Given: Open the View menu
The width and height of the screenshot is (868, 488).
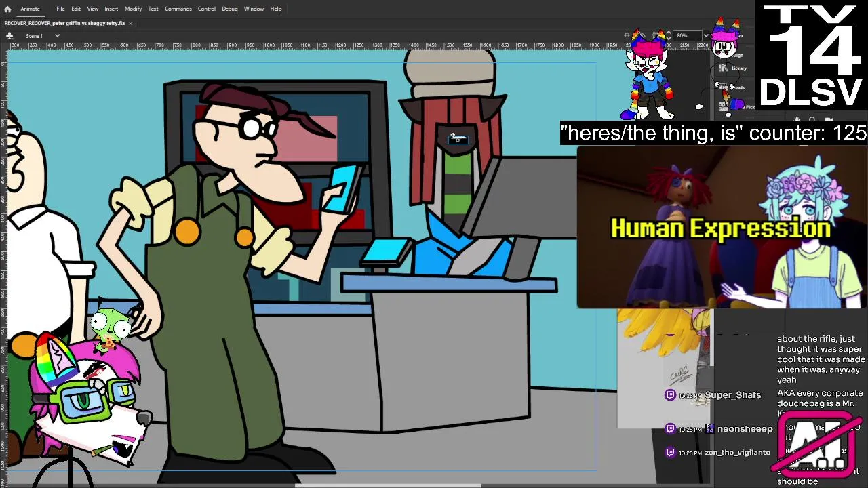Looking at the screenshot, I should click(92, 9).
